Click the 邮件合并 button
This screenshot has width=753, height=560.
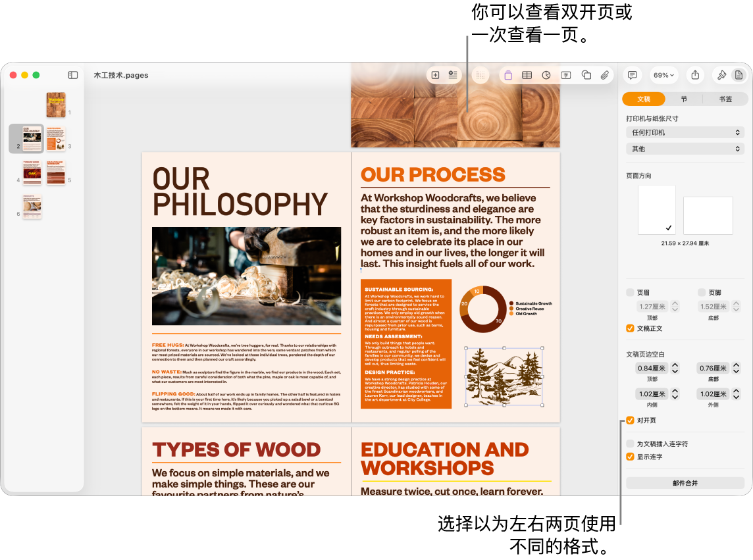685,483
